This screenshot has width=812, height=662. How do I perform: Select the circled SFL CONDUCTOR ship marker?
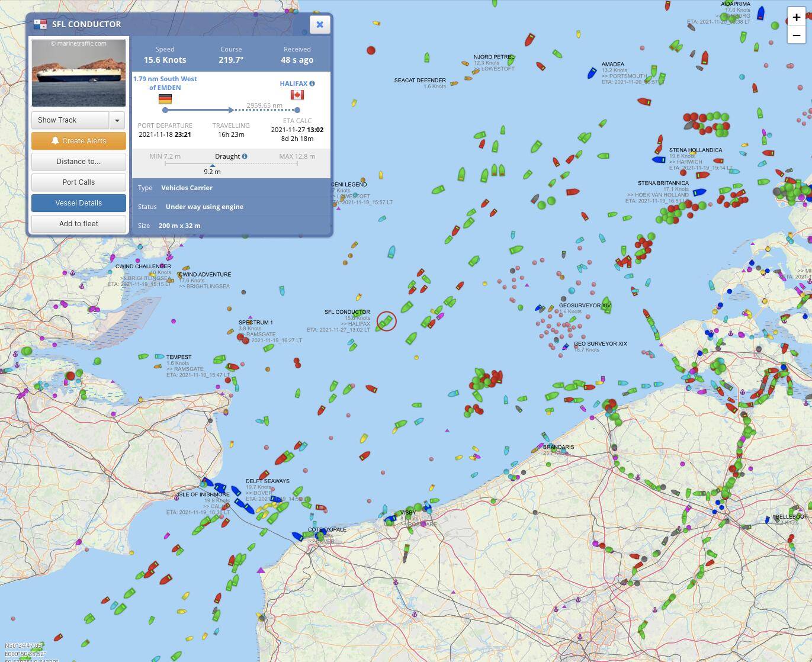(x=386, y=322)
